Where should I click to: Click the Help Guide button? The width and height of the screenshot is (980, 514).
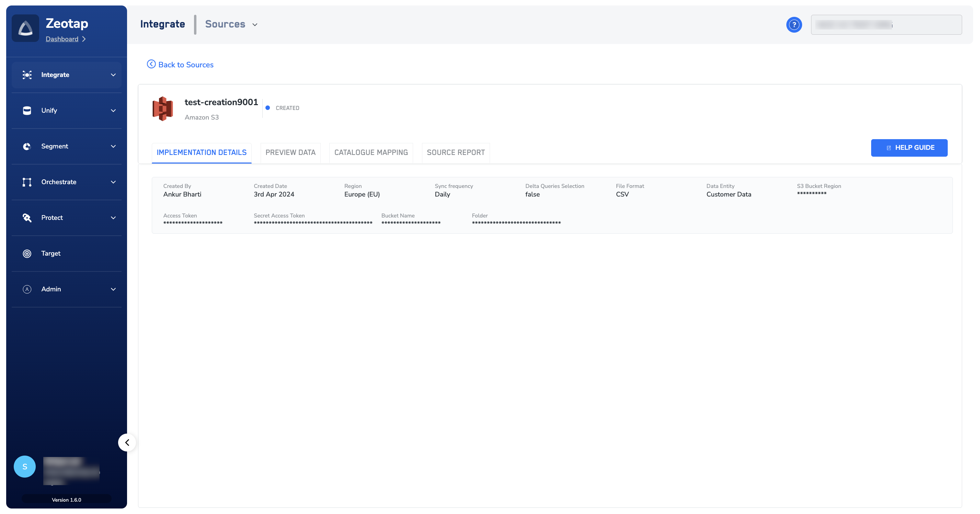(x=909, y=148)
